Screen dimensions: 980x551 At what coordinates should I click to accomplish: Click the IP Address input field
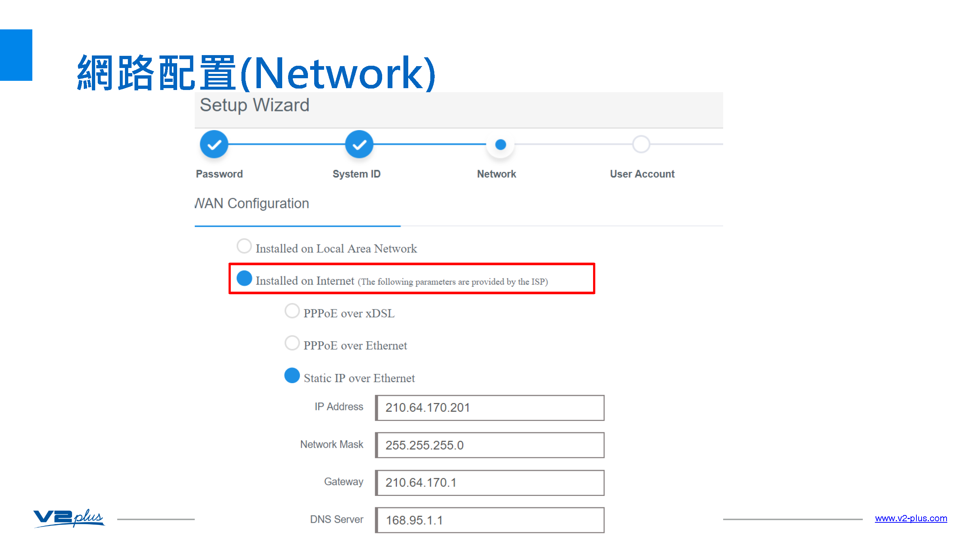[x=489, y=408]
